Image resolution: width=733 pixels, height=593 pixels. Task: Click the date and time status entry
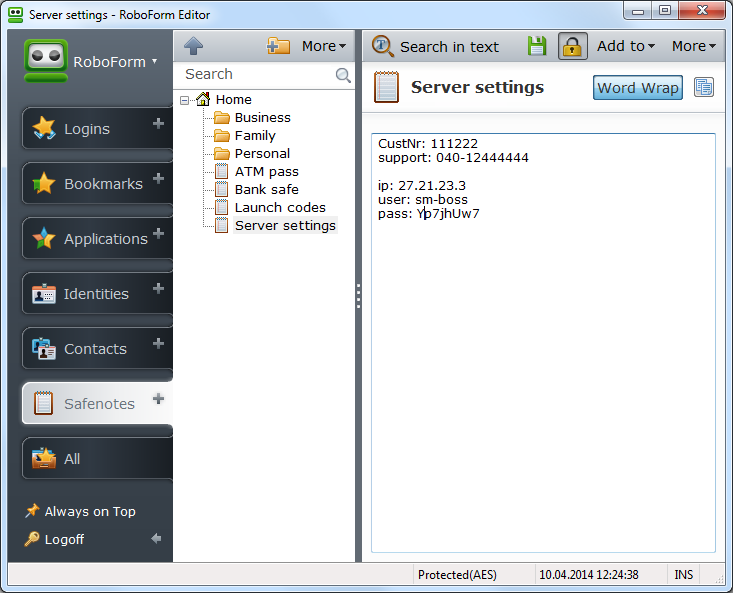pos(589,574)
